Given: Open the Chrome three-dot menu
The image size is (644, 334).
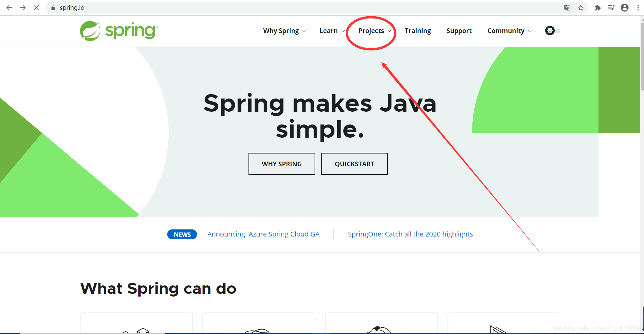Looking at the screenshot, I should pos(638,7).
